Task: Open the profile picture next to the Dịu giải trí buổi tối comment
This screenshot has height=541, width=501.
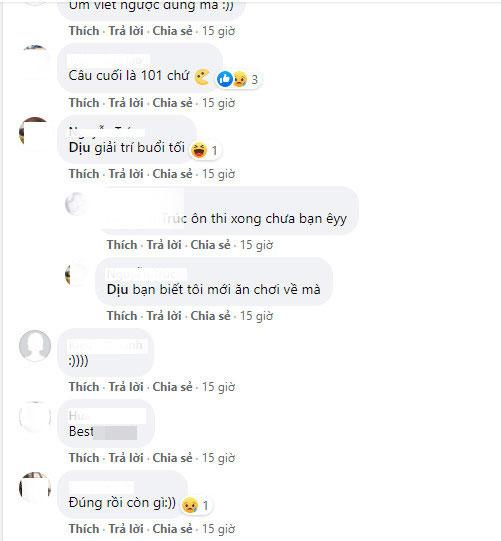Action: [x=34, y=133]
